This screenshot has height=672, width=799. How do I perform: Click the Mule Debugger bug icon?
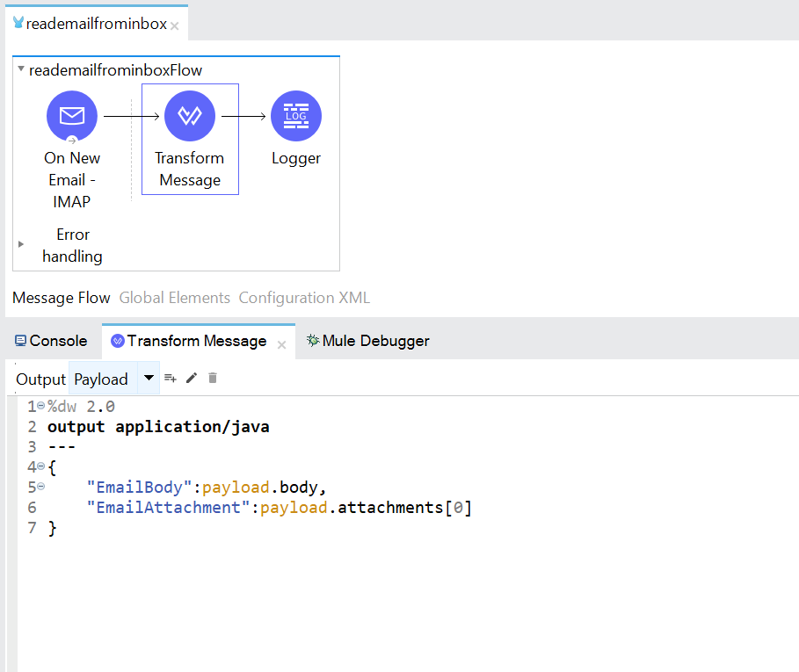click(x=313, y=340)
